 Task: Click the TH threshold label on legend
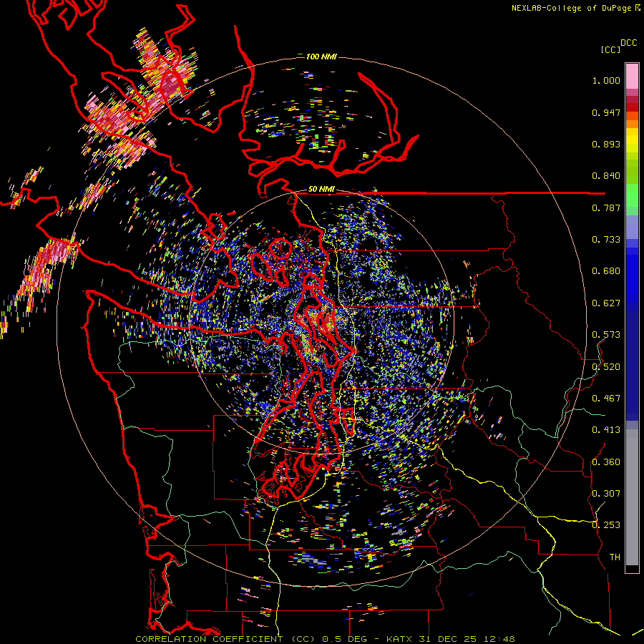(x=615, y=557)
